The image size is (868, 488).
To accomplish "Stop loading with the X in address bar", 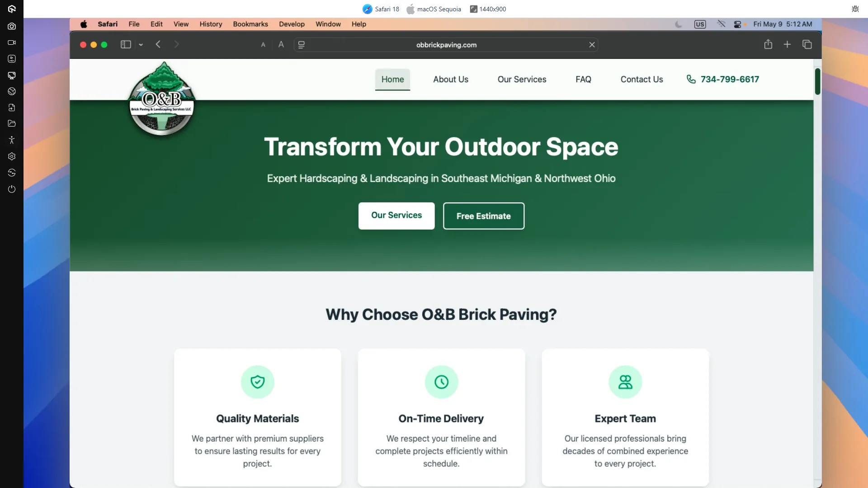I will click(592, 45).
